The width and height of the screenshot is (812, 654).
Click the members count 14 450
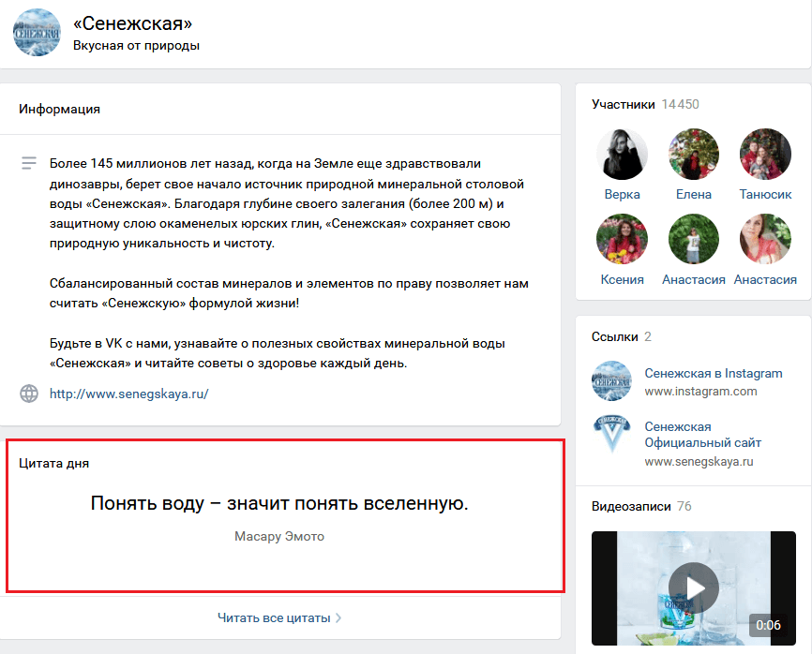(x=680, y=105)
